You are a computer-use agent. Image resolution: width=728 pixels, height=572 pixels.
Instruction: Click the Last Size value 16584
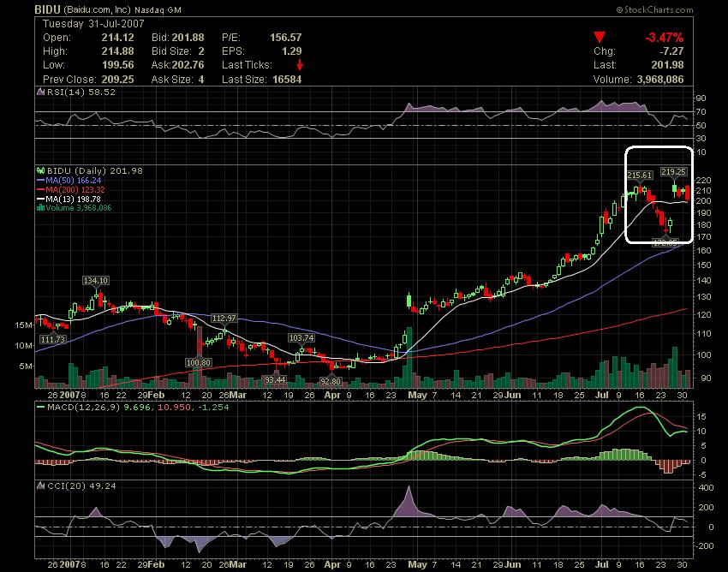coord(287,80)
